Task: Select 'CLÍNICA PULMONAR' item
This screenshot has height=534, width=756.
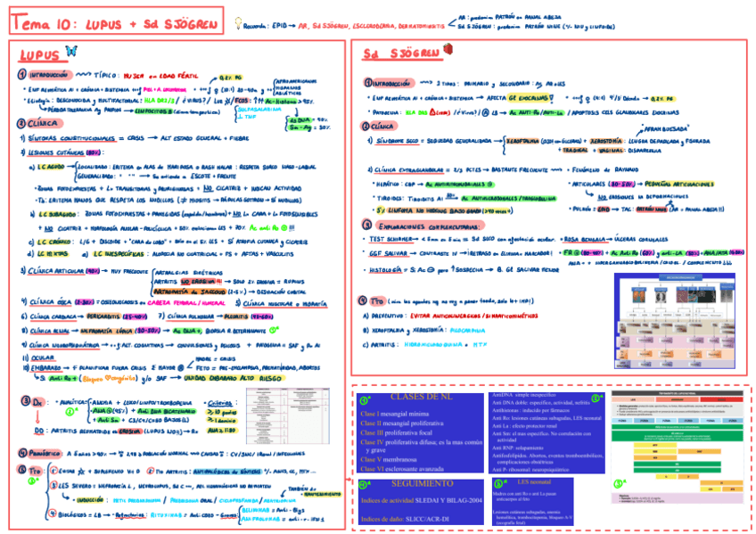Action: pyautogui.click(x=191, y=316)
